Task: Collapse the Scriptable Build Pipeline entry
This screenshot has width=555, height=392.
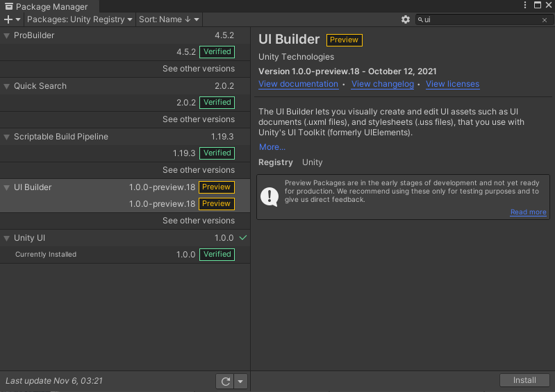Action: click(x=6, y=137)
